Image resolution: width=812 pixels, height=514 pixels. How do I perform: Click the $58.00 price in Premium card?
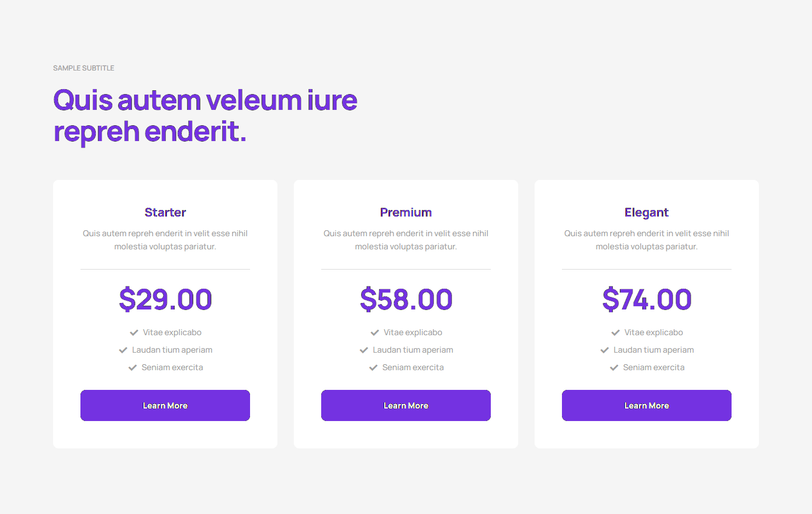(x=405, y=299)
